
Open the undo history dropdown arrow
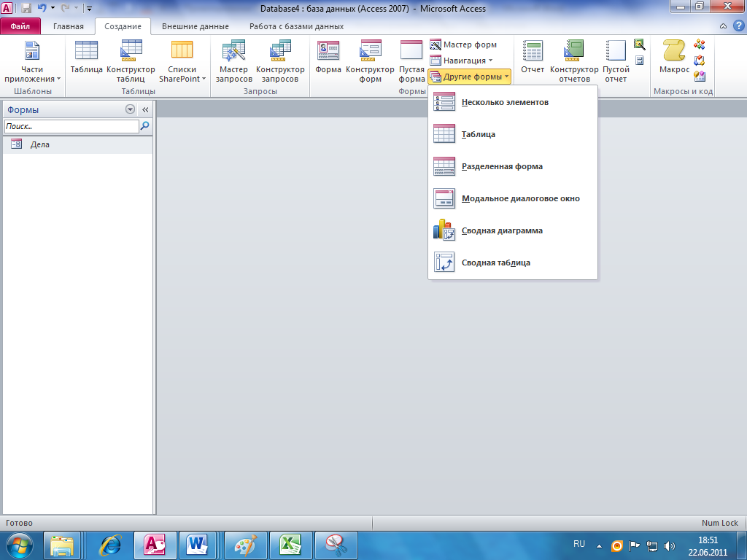pyautogui.click(x=53, y=8)
